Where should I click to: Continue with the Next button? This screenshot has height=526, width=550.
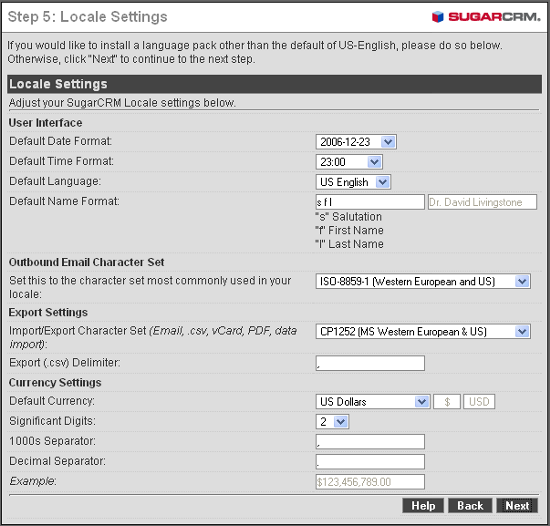click(x=517, y=506)
